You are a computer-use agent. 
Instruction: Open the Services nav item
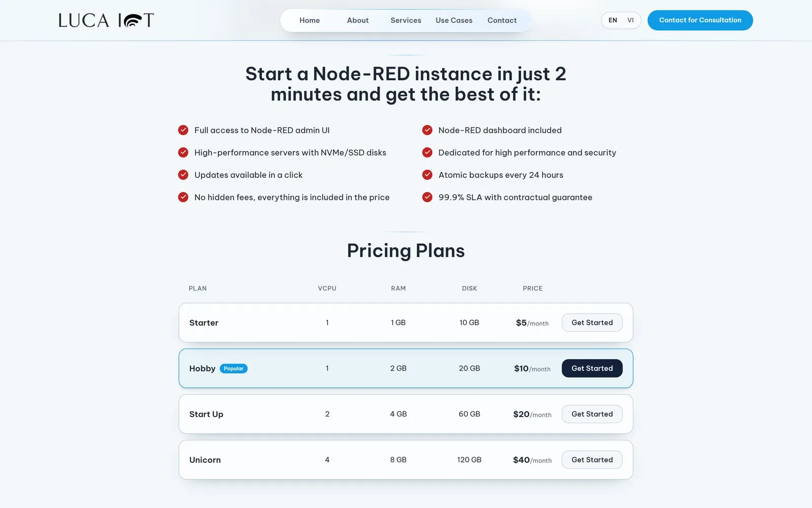[406, 20]
